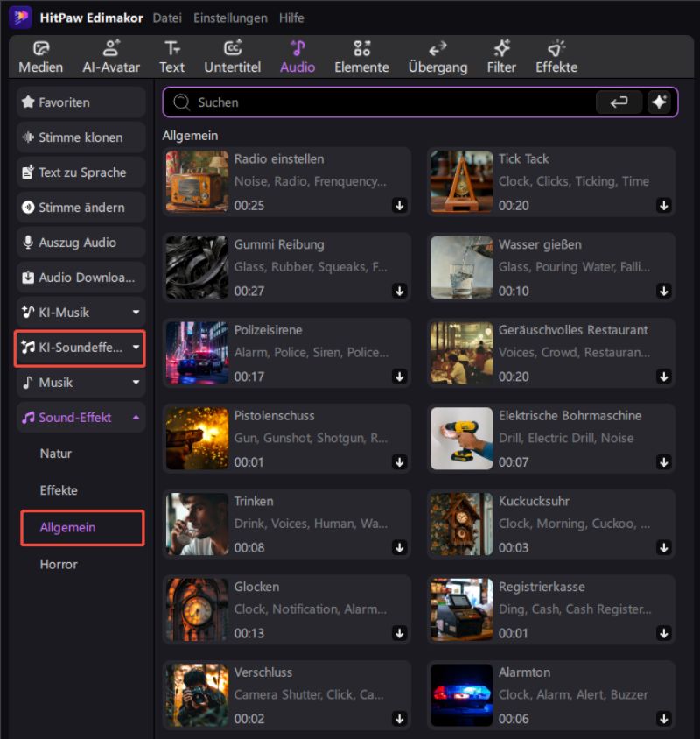Viewport: 700px width, 739px height.
Task: Switch to the Elemente panel
Action: [361, 55]
